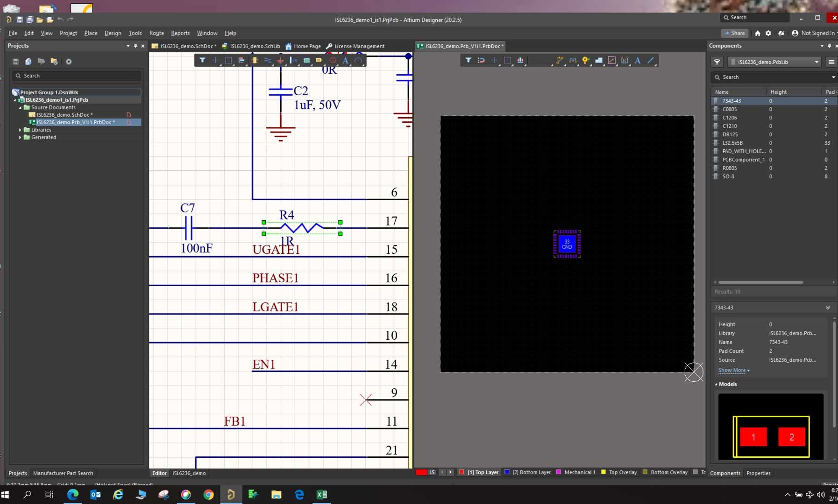Viewport: 838px width, 504px height.
Task: Open the Projects panel settings gear
Action: [x=69, y=62]
